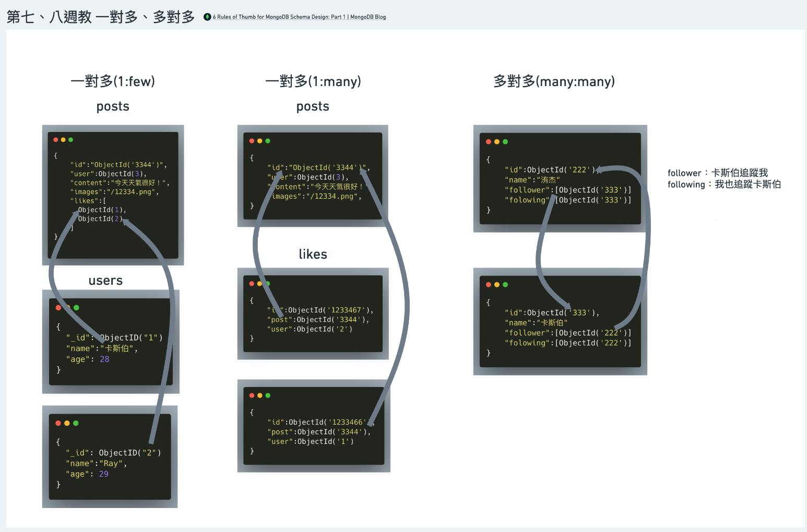Image resolution: width=807 pixels, height=532 pixels.
Task: Click the "id":ObjectId('222') line
Action: click(552, 170)
